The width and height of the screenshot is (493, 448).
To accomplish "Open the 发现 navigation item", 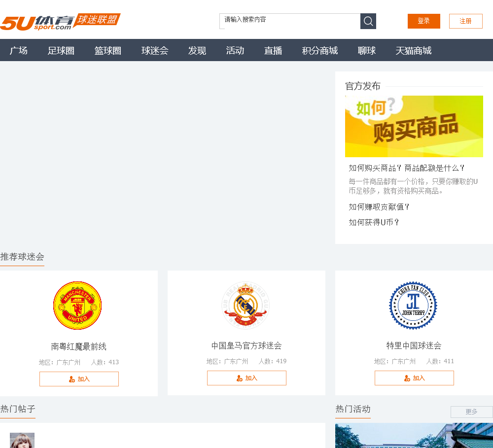I will pos(197,50).
